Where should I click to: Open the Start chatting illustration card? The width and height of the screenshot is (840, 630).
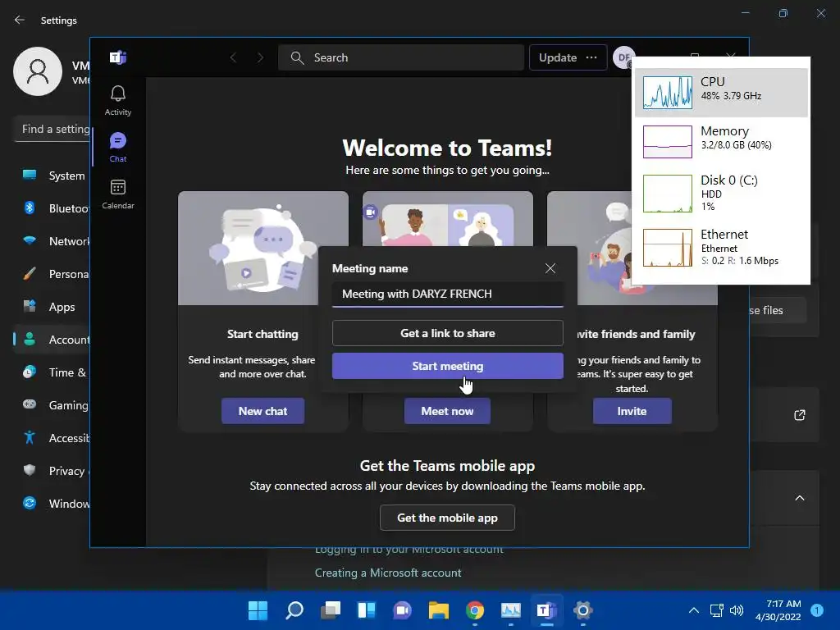(x=262, y=248)
